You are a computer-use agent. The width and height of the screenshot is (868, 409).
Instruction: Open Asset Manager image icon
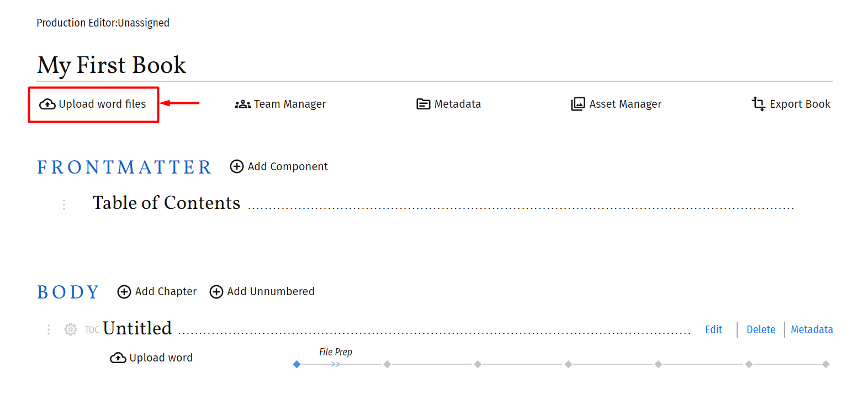pyautogui.click(x=578, y=104)
